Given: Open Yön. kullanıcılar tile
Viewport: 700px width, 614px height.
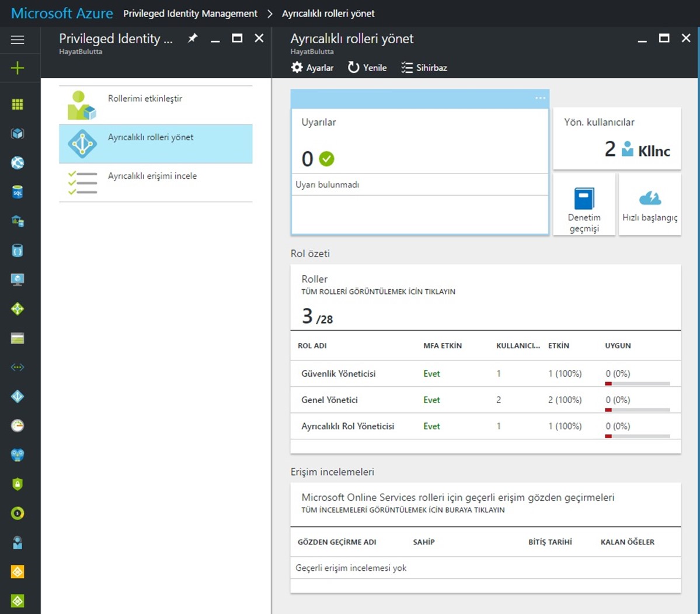Looking at the screenshot, I should [x=617, y=138].
